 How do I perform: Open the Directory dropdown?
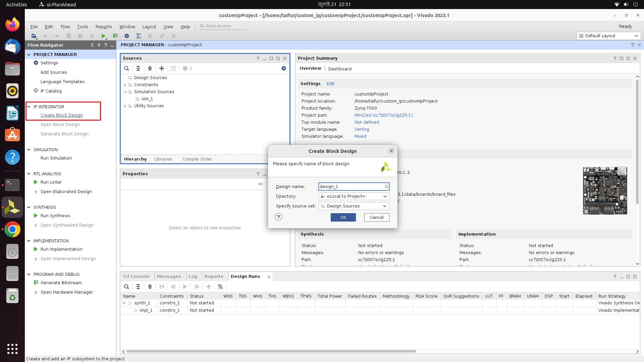coord(385,196)
